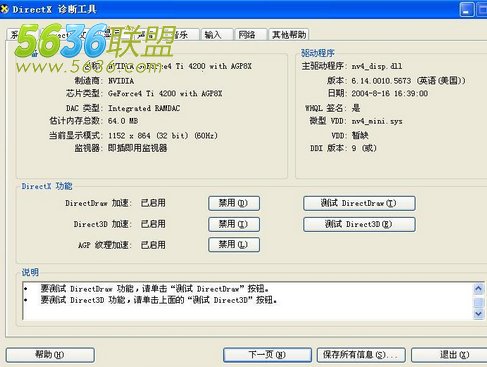The width and height of the screenshot is (487, 367).
Task: Click driver date "2004-8-16 16:39:00"
Action: click(390, 93)
